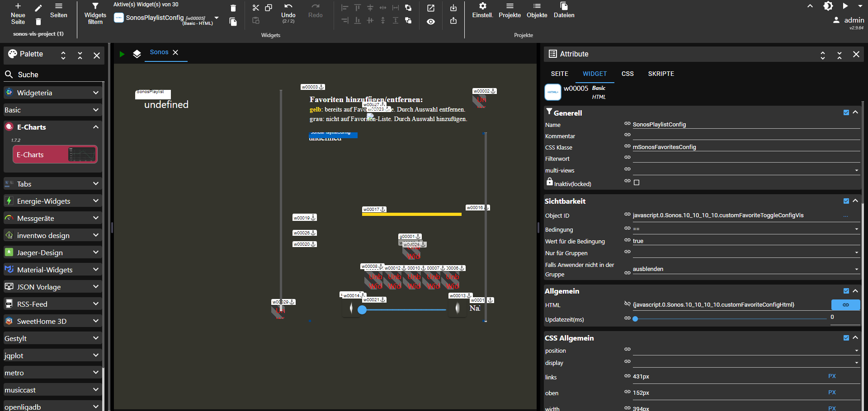Collapse the E-Charts palette group
868x411 pixels.
(x=95, y=127)
